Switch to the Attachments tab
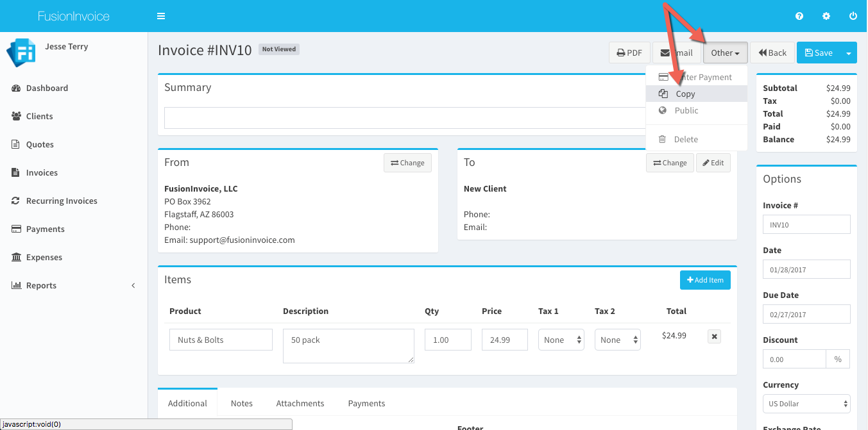Screen dimensions: 868x430 (x=300, y=403)
